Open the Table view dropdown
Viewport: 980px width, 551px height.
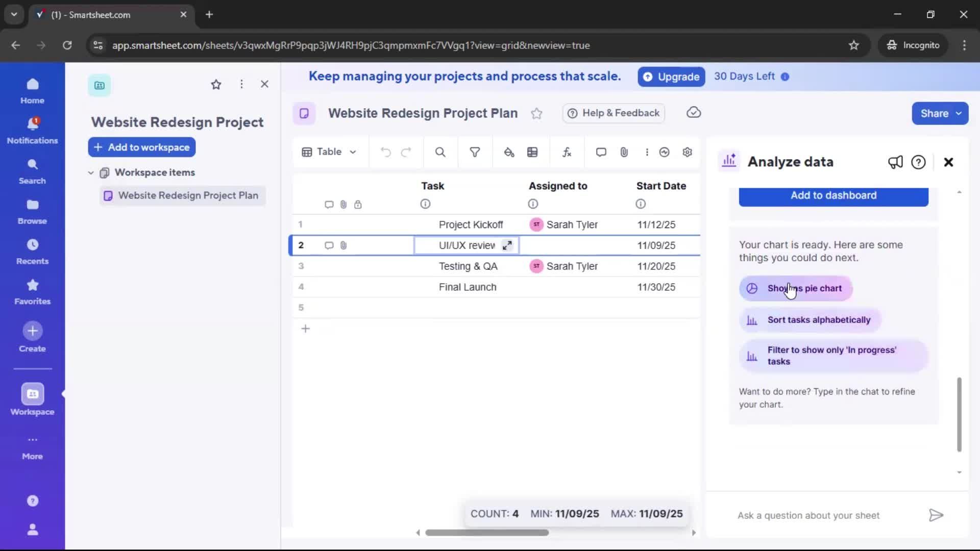[x=329, y=152]
